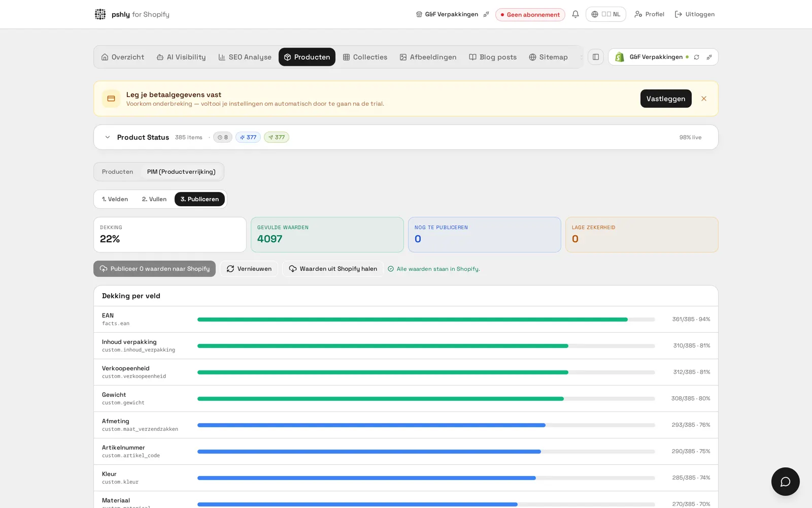Dismiss the payment details banner
The image size is (812, 508).
pyautogui.click(x=704, y=99)
